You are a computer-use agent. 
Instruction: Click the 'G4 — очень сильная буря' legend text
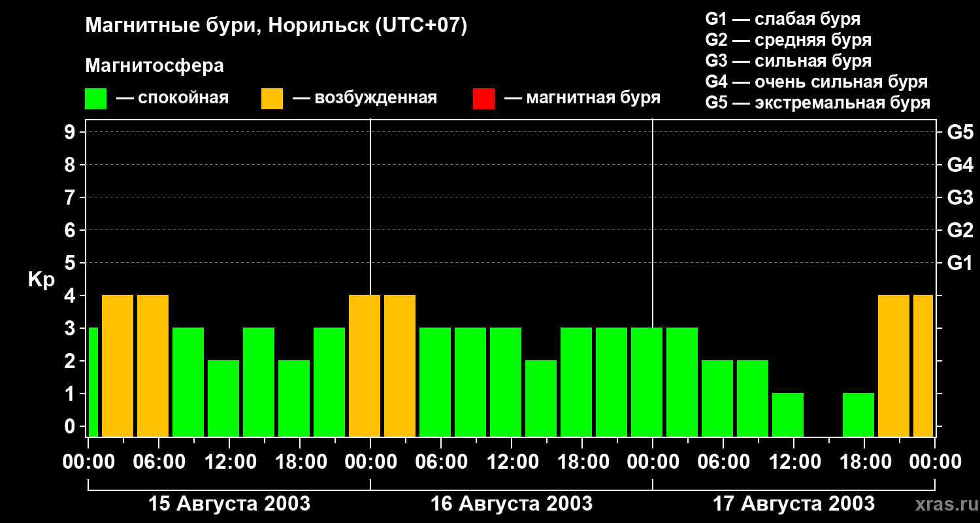[x=817, y=82]
